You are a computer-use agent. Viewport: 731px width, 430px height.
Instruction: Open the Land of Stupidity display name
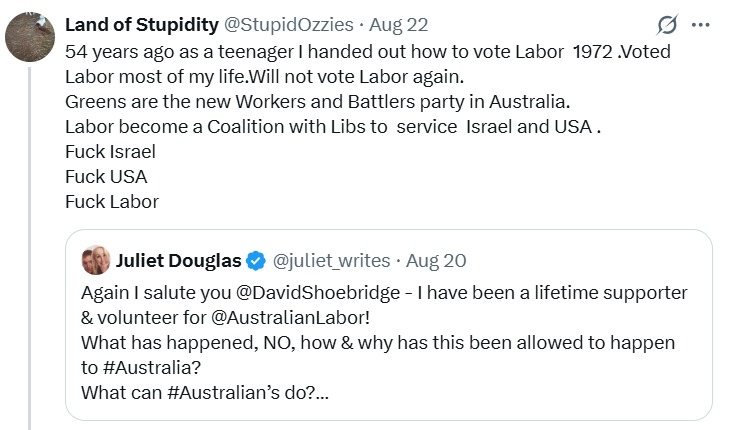142,25
